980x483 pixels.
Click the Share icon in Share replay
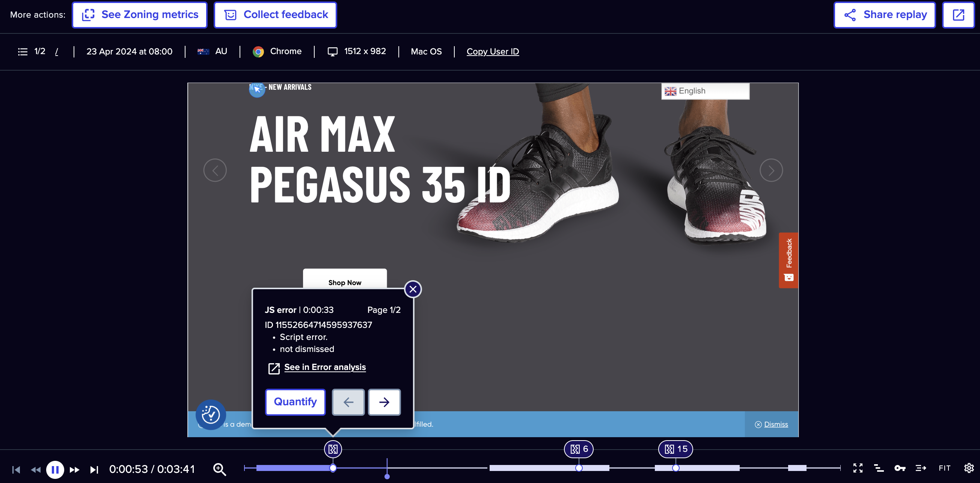(x=850, y=15)
